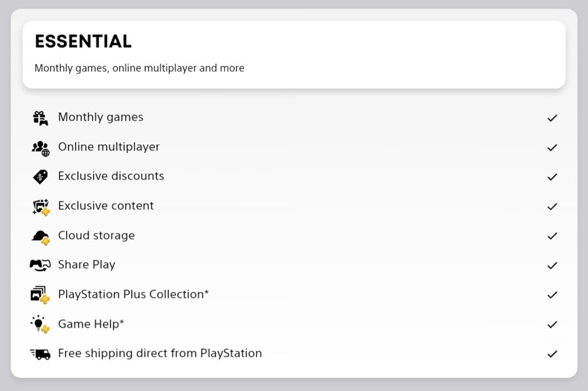Click the checkmark beside Monthly games
Viewport: 588px width, 391px height.
pos(552,118)
